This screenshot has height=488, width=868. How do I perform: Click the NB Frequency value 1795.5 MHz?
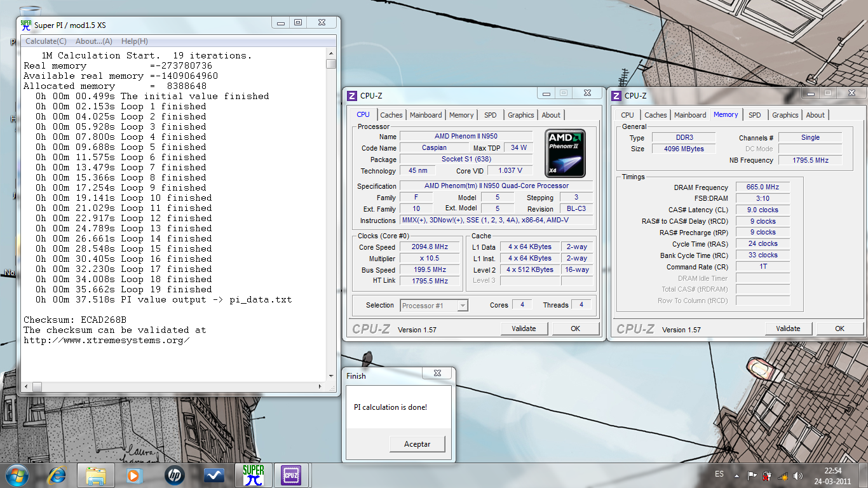click(810, 160)
